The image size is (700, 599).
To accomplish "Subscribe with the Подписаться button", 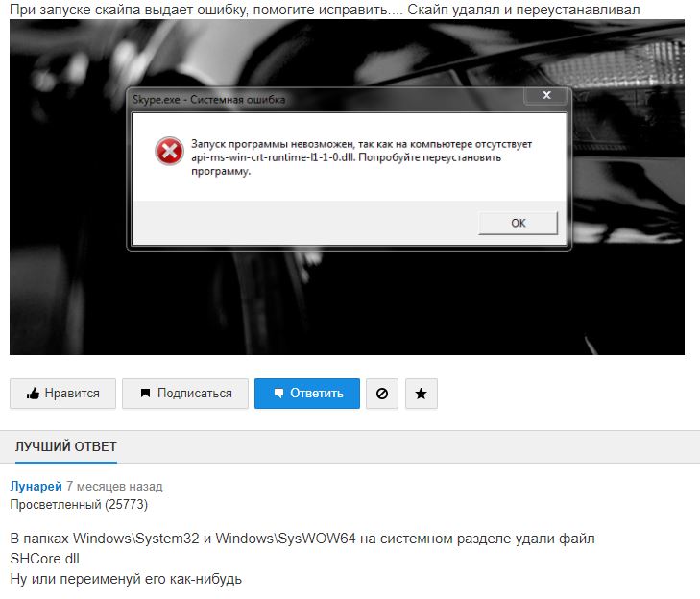I will coord(184,394).
